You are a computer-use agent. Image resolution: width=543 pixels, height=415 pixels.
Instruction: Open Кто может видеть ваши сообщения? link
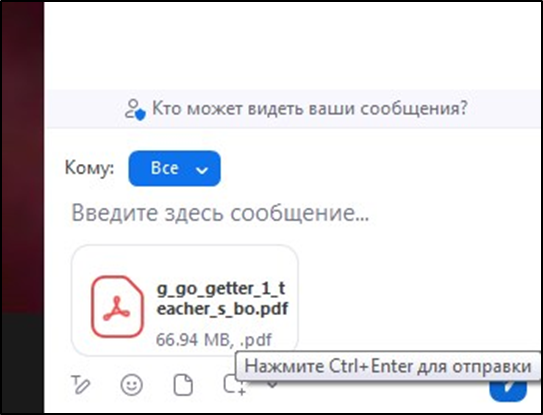pos(310,108)
